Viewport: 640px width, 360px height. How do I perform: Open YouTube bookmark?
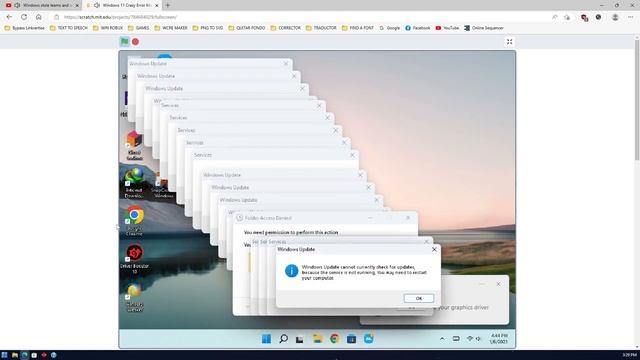click(x=447, y=28)
